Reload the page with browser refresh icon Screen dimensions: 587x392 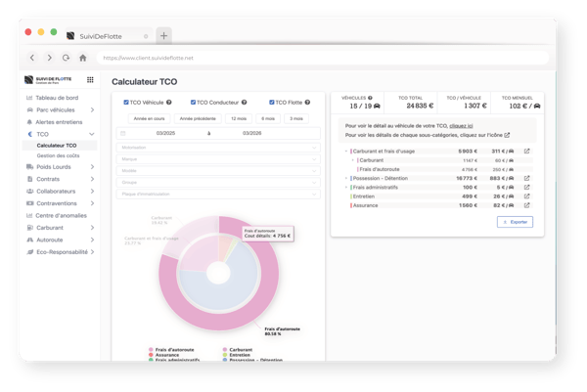66,58
